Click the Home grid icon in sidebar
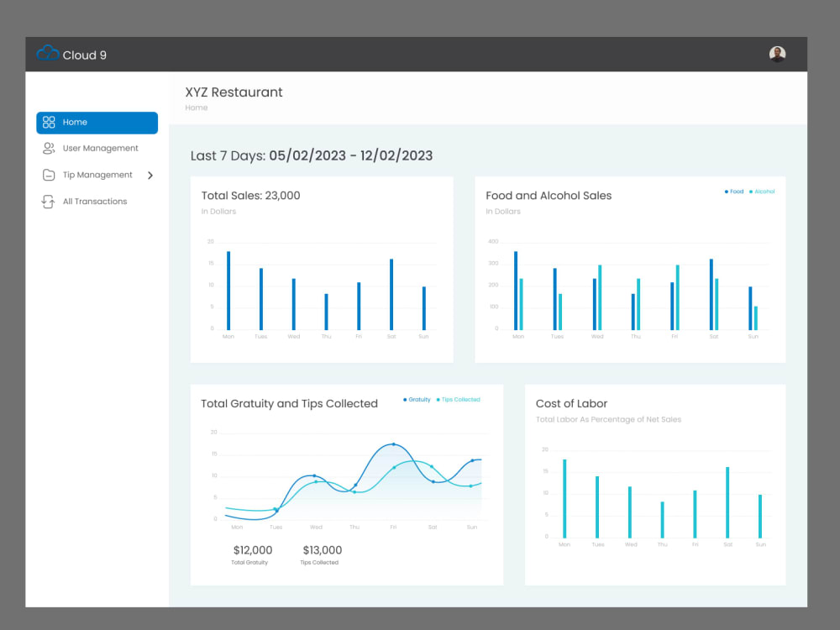The height and width of the screenshot is (630, 840). [49, 122]
